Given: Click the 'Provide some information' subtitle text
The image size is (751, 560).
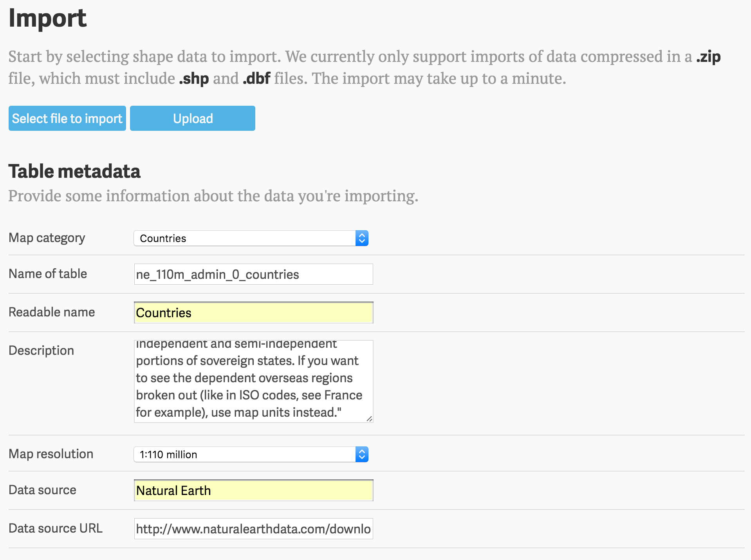Looking at the screenshot, I should 213,196.
